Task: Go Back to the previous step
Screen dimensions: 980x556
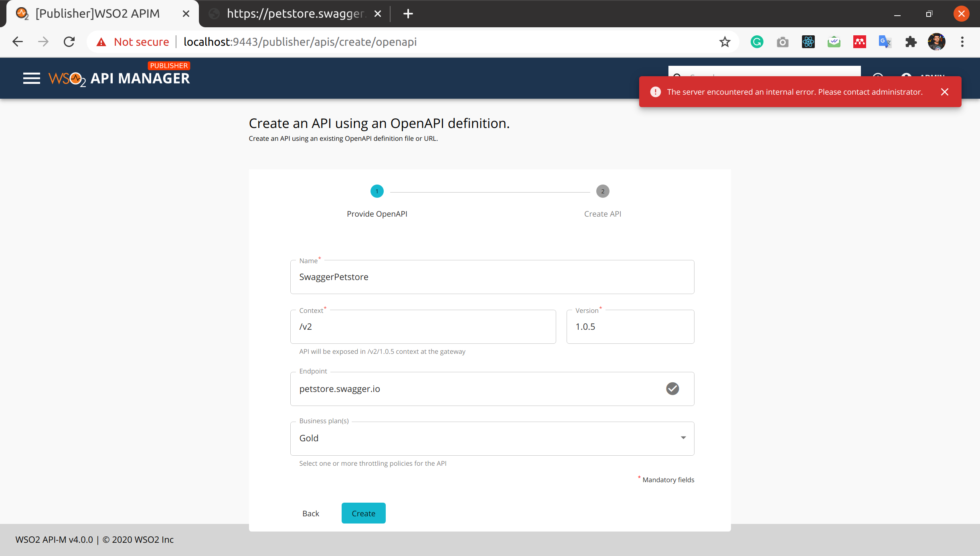Action: click(310, 513)
